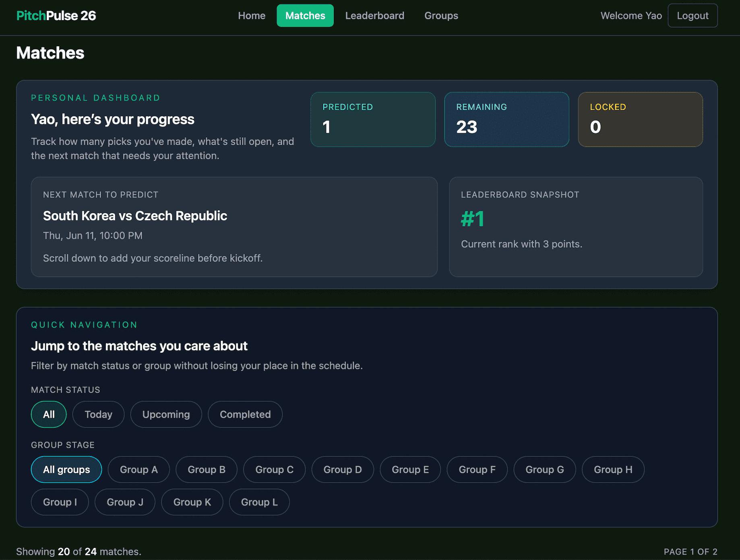Go to the Leaderboard page

click(375, 16)
